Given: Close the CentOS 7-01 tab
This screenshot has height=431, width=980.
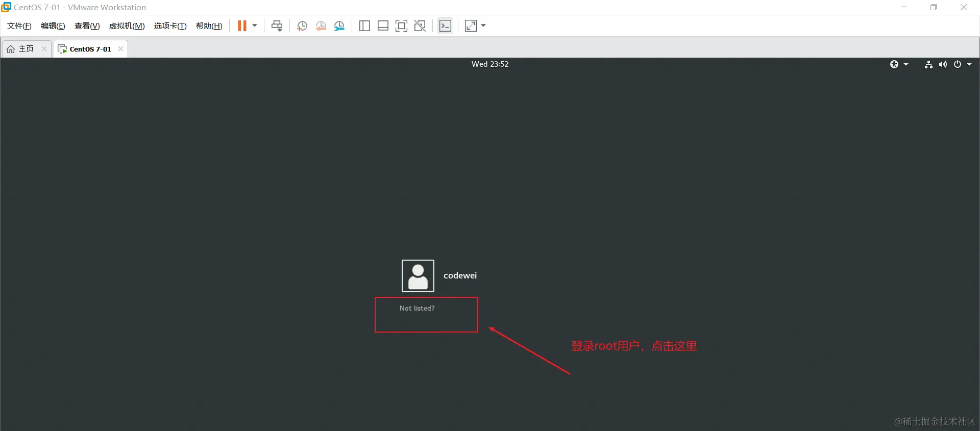Looking at the screenshot, I should [x=120, y=49].
